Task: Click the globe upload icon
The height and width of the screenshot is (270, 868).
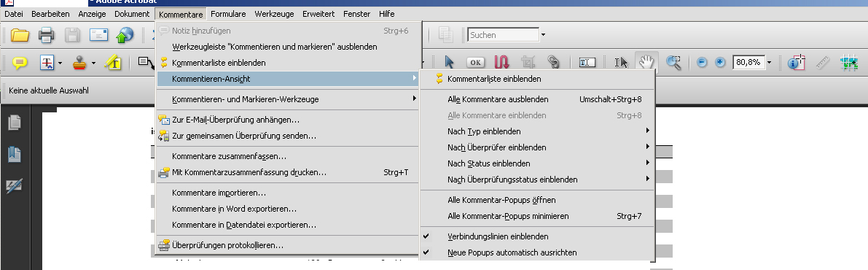Action: click(x=125, y=36)
